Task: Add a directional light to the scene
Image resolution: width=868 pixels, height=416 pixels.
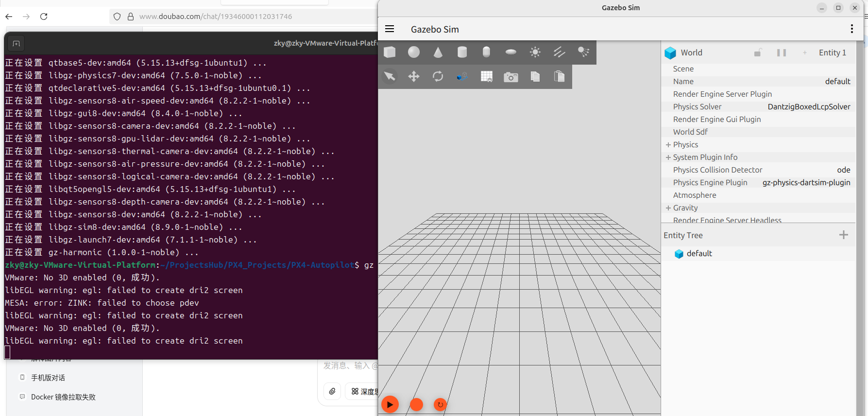Action: (x=560, y=52)
